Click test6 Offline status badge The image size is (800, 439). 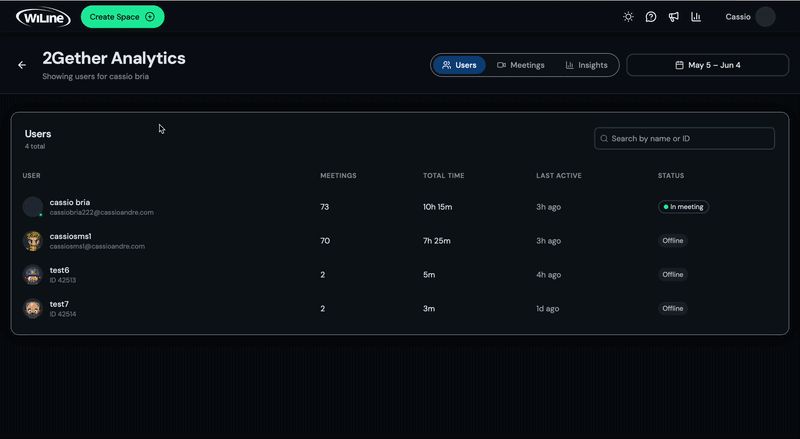[672, 275]
